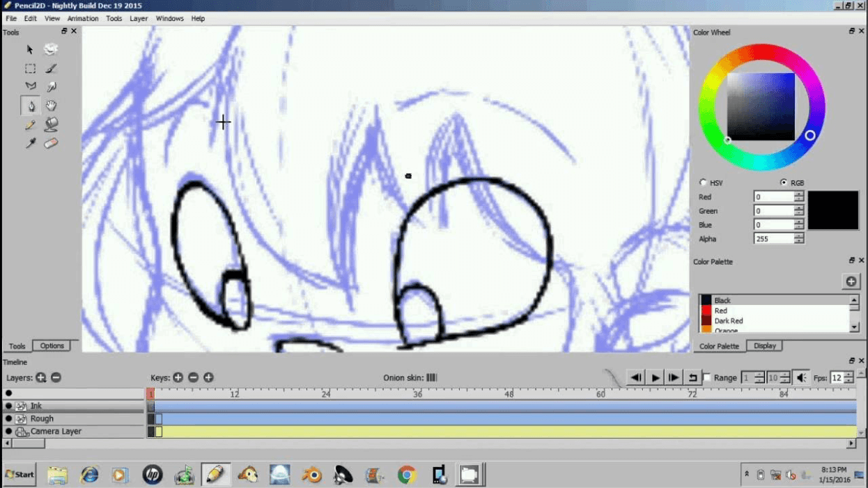Launch Blender from the taskbar
The width and height of the screenshot is (868, 488).
tap(311, 474)
